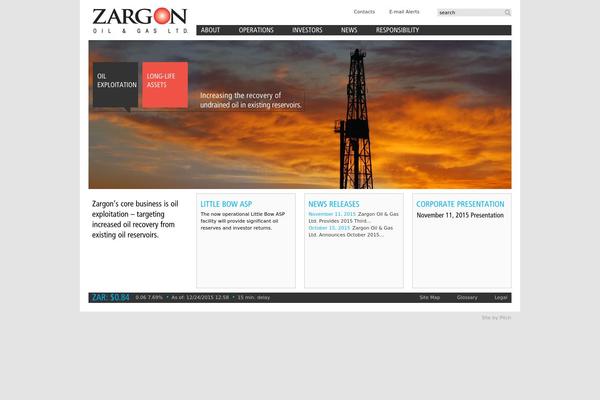Open the November 11, 2015 Presentation link
Viewport: 600px width, 400px height.
(460, 215)
